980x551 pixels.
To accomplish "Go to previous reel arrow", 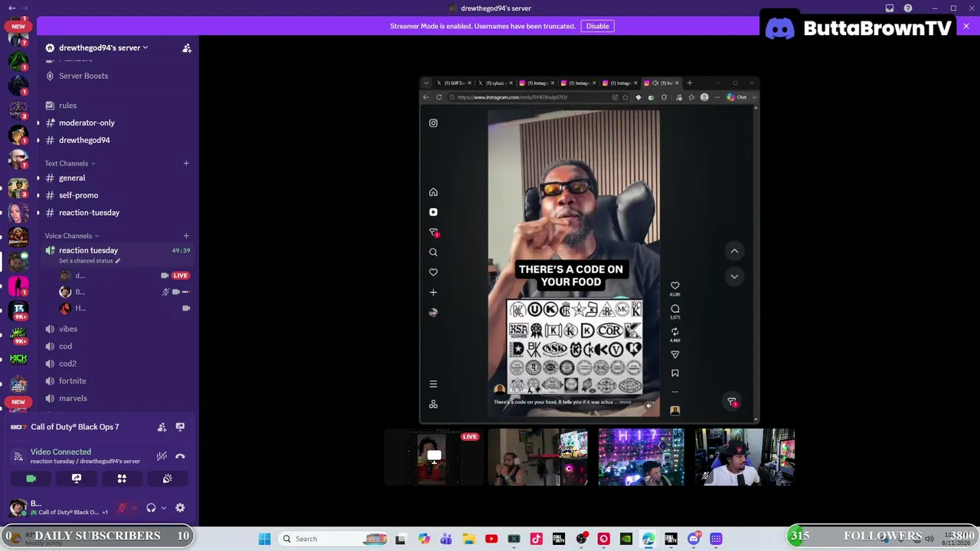I will [x=734, y=251].
